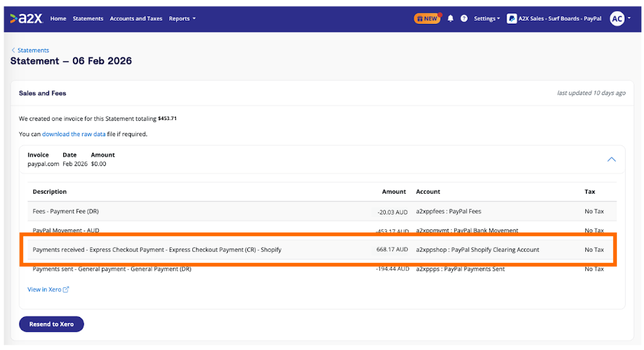
Task: Click the A2X logo
Action: [26, 19]
